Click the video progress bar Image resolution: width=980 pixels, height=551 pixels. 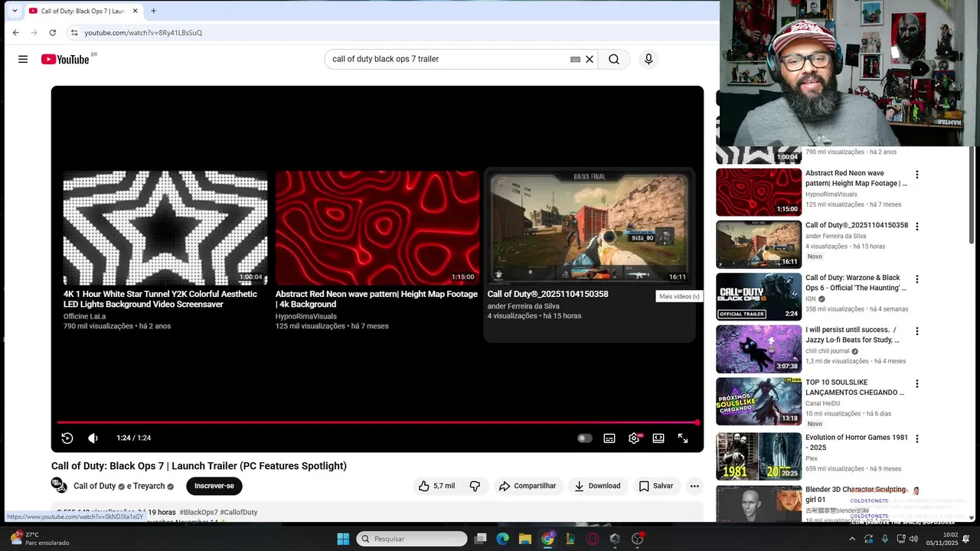coord(377,422)
